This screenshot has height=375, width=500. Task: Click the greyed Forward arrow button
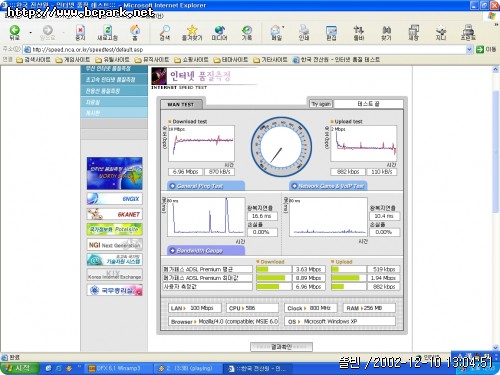coord(48,32)
